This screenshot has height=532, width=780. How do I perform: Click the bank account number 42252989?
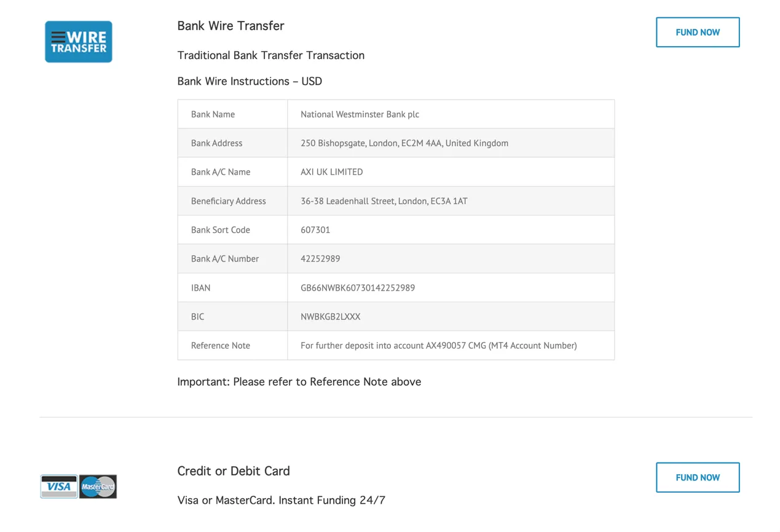[x=320, y=259]
